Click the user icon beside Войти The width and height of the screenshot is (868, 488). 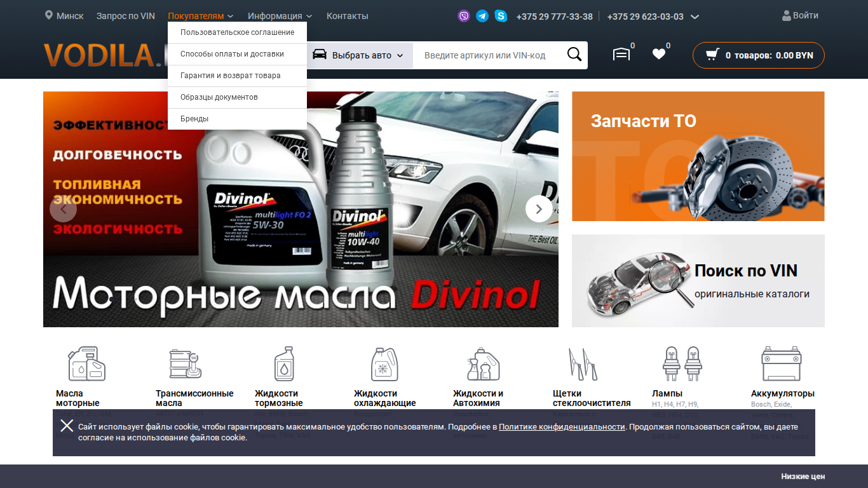(x=787, y=16)
